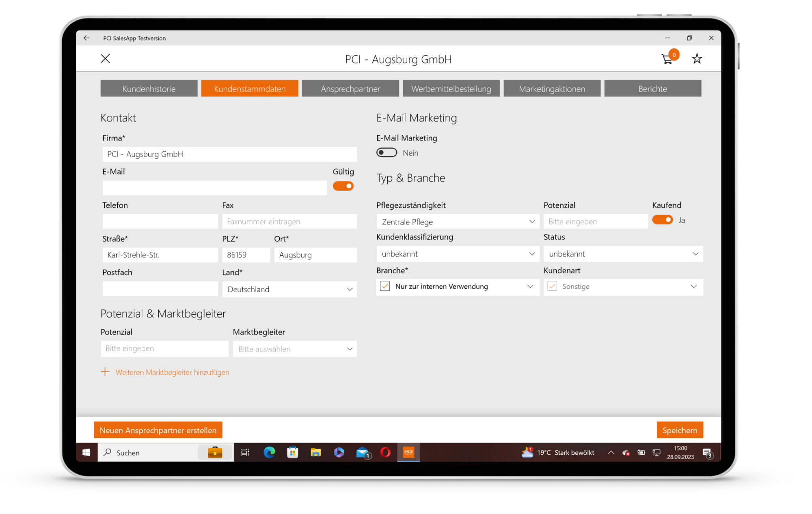This screenshot has width=812, height=514.
Task: Click Neuen Ansprechpartner erstellen button
Action: [x=158, y=430]
